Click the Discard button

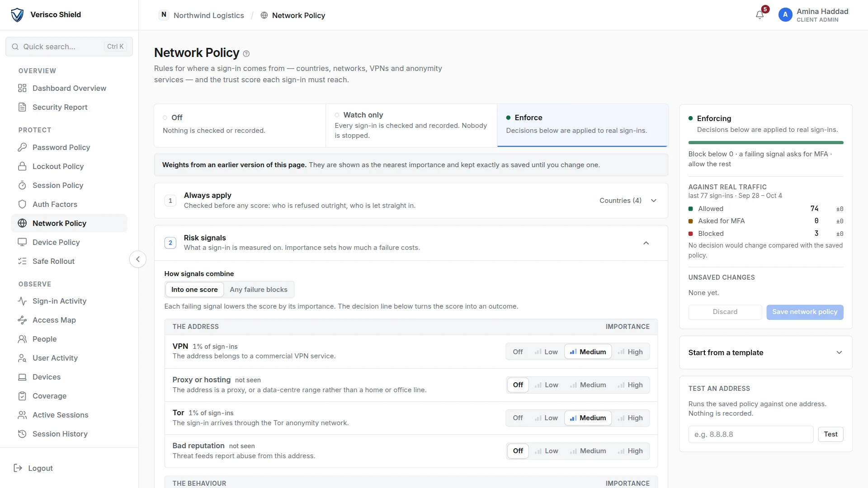tap(725, 312)
